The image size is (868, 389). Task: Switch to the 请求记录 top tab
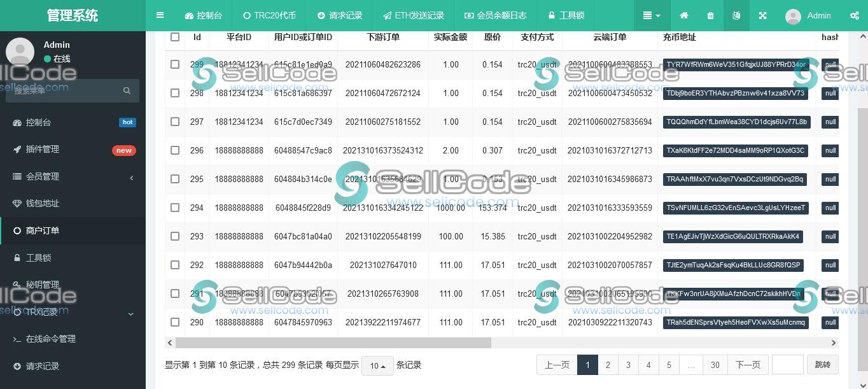point(340,15)
